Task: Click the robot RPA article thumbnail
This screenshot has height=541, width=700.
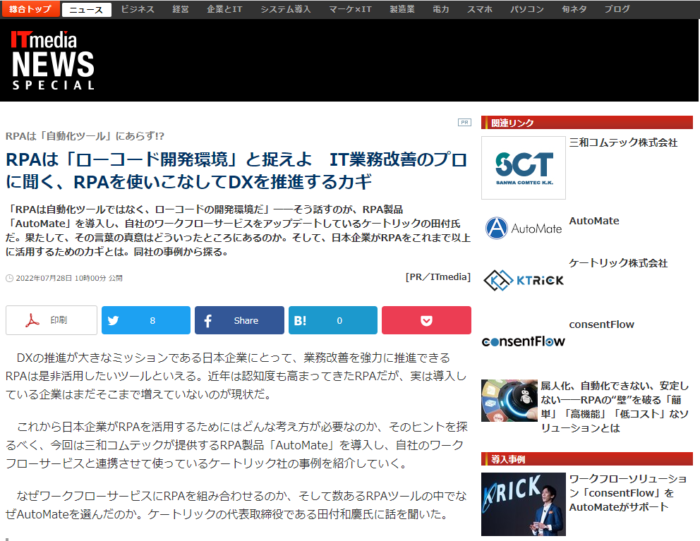Action: [x=509, y=400]
